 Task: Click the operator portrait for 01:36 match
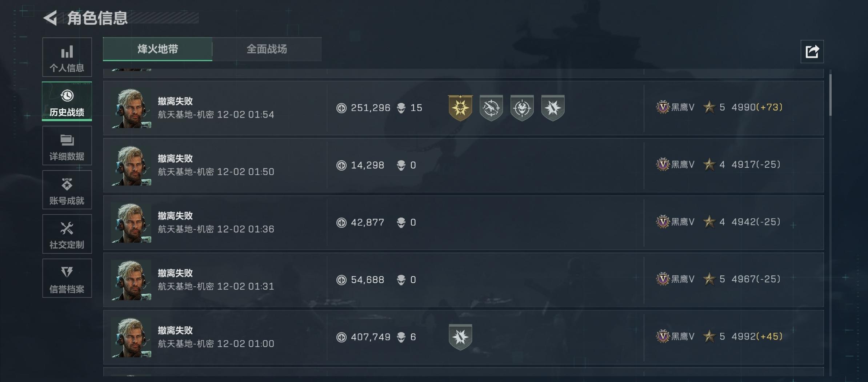click(131, 223)
